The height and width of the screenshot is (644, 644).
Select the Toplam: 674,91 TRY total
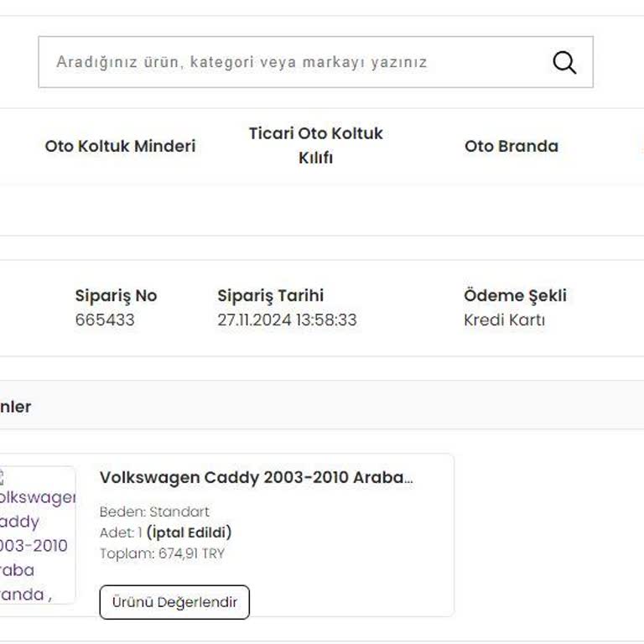[x=162, y=553]
